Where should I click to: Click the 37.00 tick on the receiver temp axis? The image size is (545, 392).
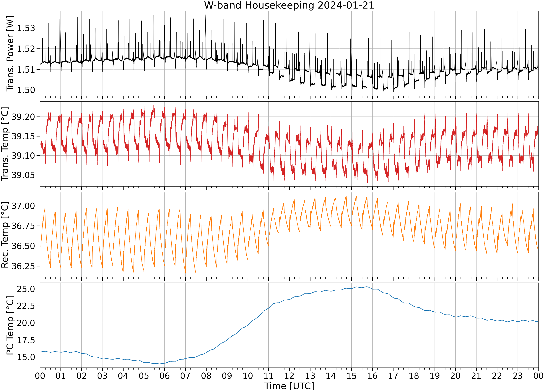tap(23, 206)
